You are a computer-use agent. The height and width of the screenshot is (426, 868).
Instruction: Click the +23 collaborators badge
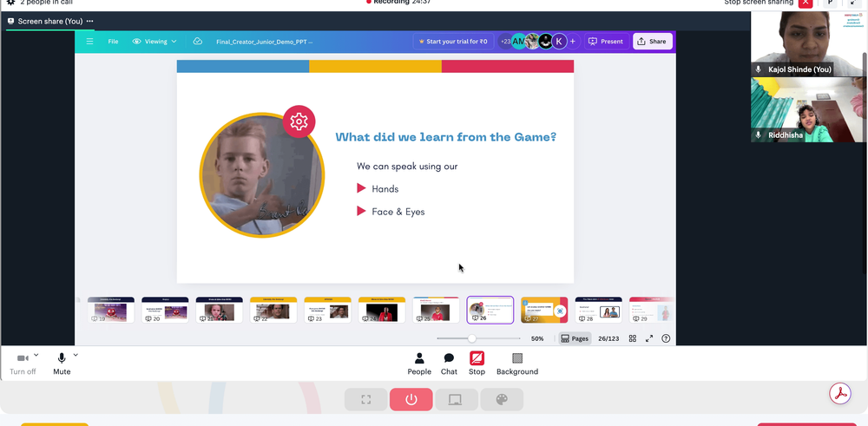505,42
